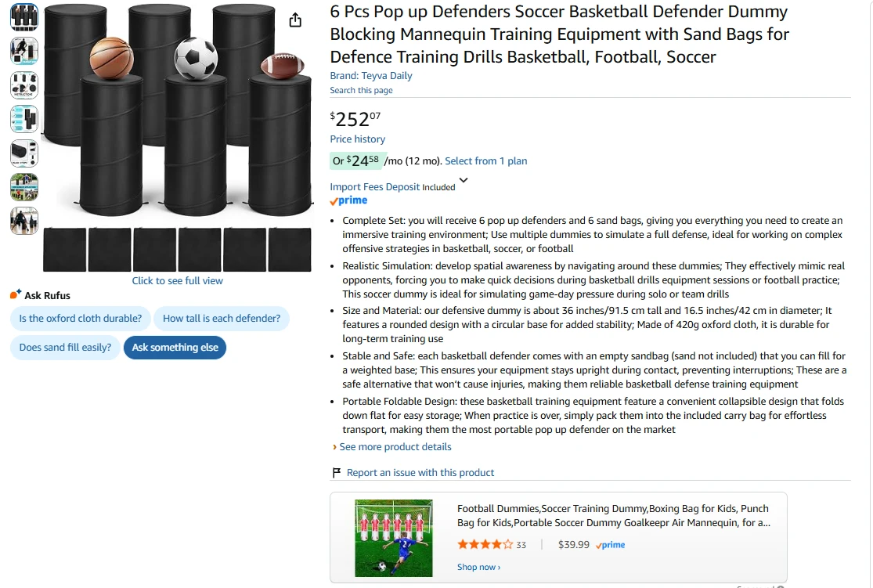The width and height of the screenshot is (873, 588).
Task: Ask Rufus "How tall is each defender?"
Action: [222, 319]
